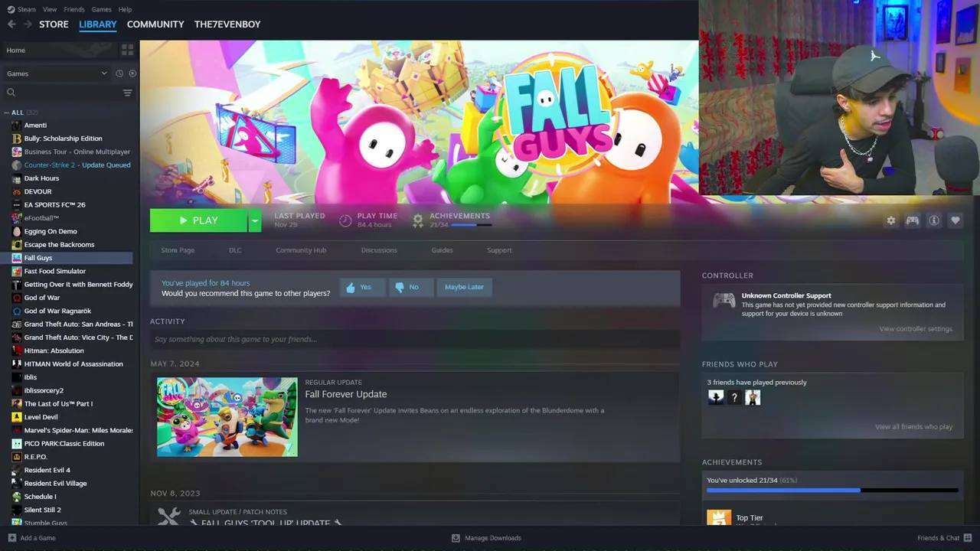Click the No recommendation button

[x=410, y=287]
